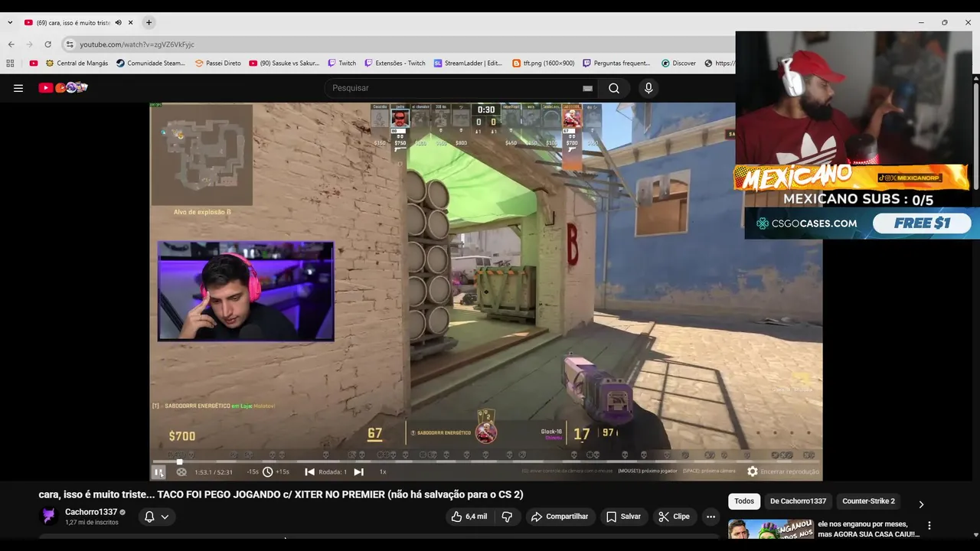Image resolution: width=980 pixels, height=551 pixels.
Task: Go to YouTube home via the logo
Action: tap(63, 88)
